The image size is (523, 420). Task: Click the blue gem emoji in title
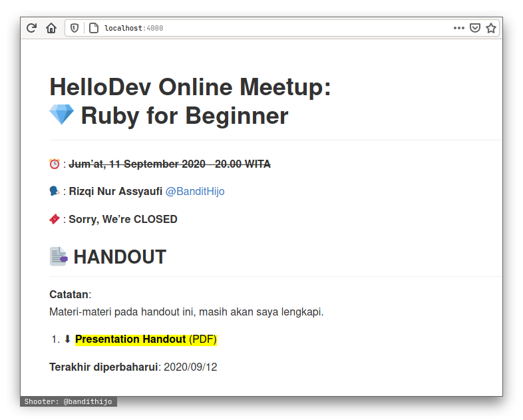[62, 115]
